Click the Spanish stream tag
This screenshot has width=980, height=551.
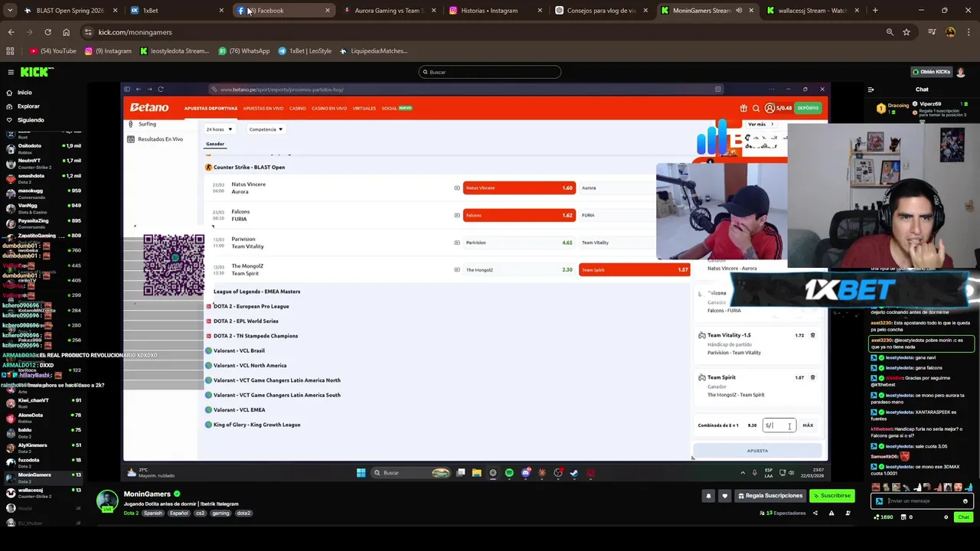click(153, 514)
